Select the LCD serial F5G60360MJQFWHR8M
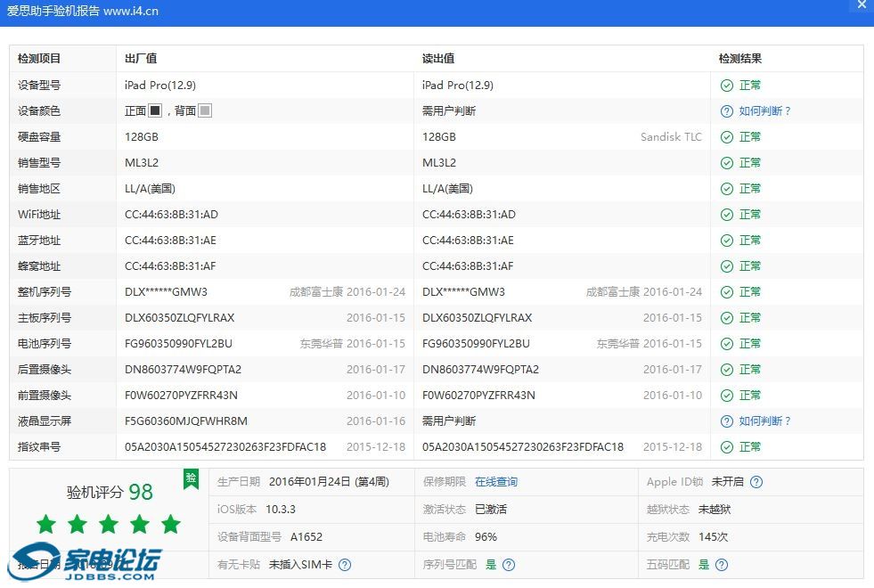Viewport: 874px width, 588px height. (x=186, y=421)
